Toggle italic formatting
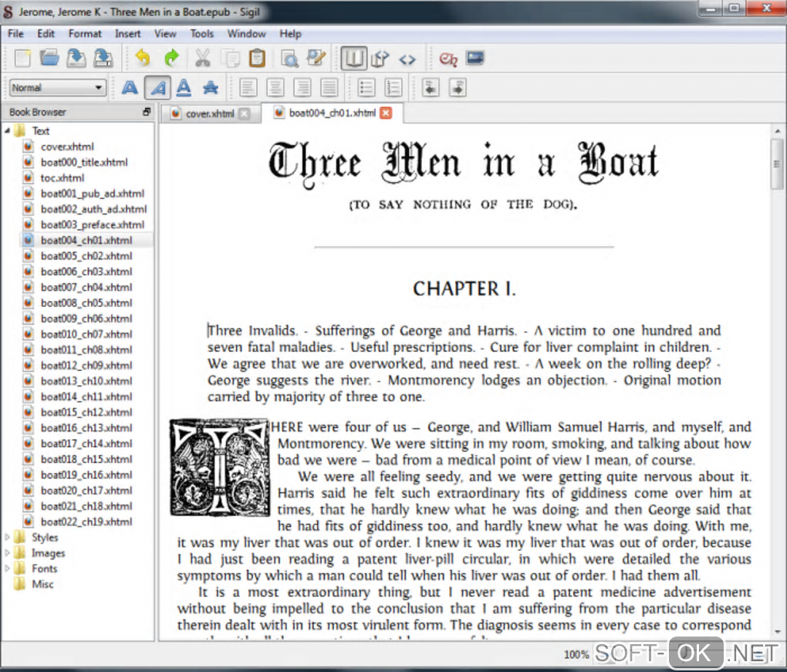787x672 pixels. tap(157, 88)
